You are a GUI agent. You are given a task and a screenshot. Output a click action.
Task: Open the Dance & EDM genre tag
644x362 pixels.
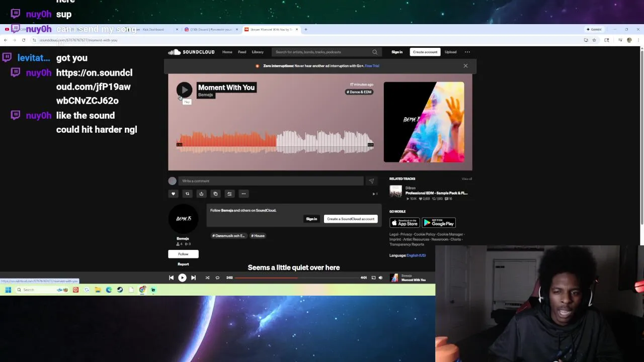pos(359,92)
